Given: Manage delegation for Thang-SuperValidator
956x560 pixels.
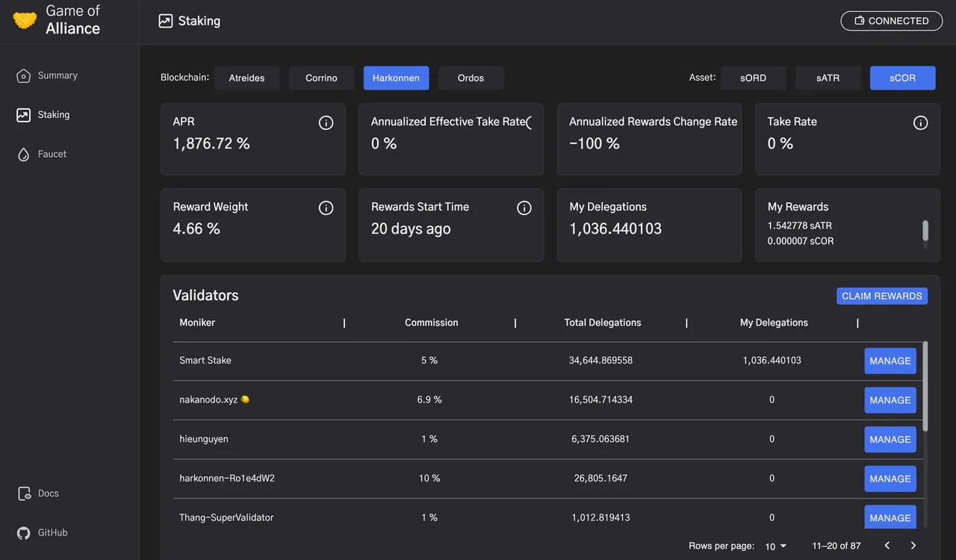Looking at the screenshot, I should [890, 517].
